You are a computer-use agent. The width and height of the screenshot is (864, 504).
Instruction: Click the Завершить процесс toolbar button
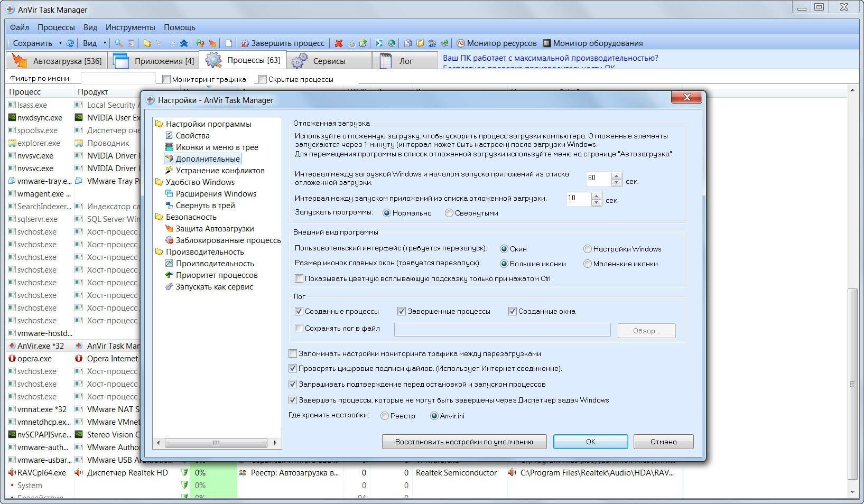pyautogui.click(x=283, y=43)
